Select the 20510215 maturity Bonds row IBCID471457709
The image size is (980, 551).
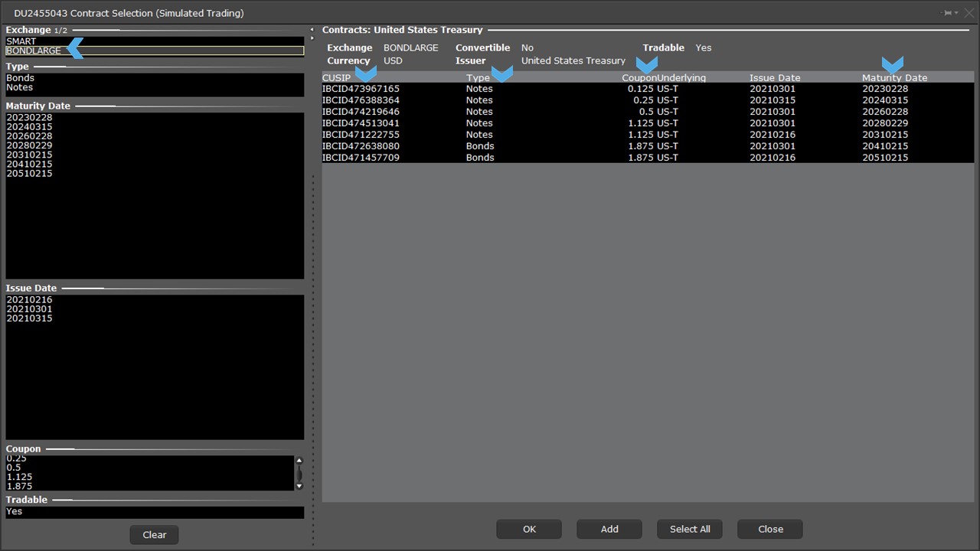(x=361, y=158)
